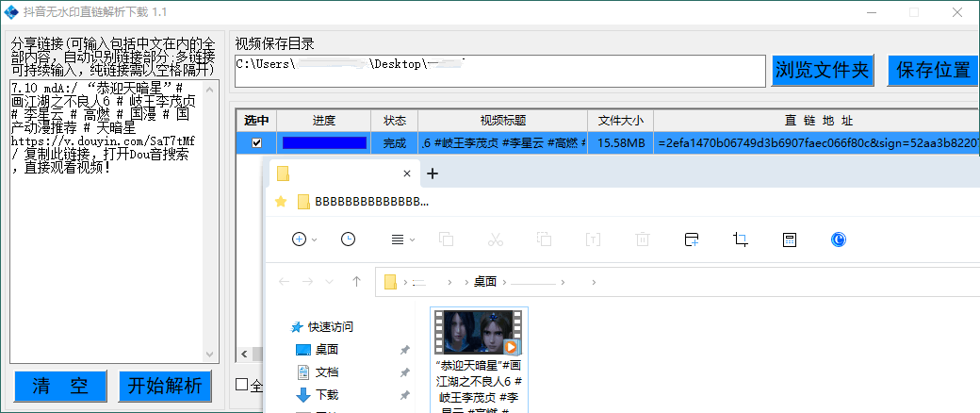Click the blue round icon in toolbar
This screenshot has height=413, width=980.
pyautogui.click(x=838, y=240)
